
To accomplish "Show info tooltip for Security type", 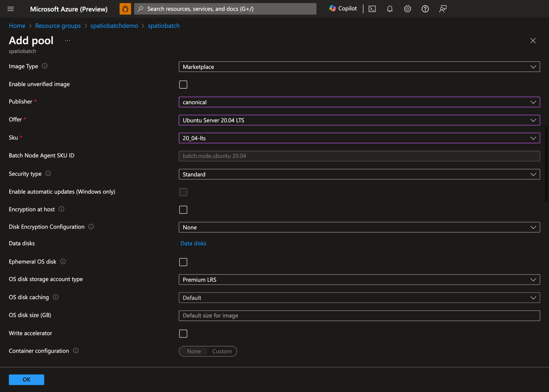I will 48,174.
